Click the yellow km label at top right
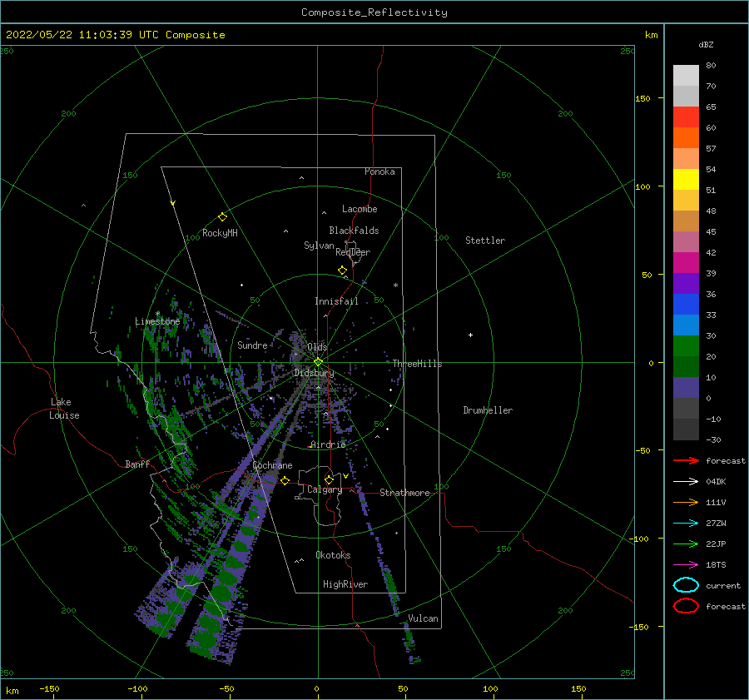Viewport: 749px width, 700px height. (x=651, y=35)
